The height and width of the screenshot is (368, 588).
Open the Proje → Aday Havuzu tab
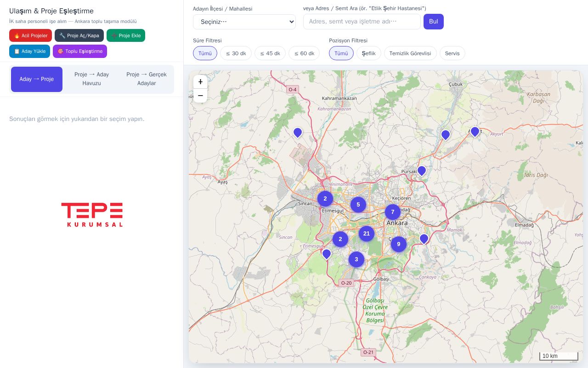(91, 79)
